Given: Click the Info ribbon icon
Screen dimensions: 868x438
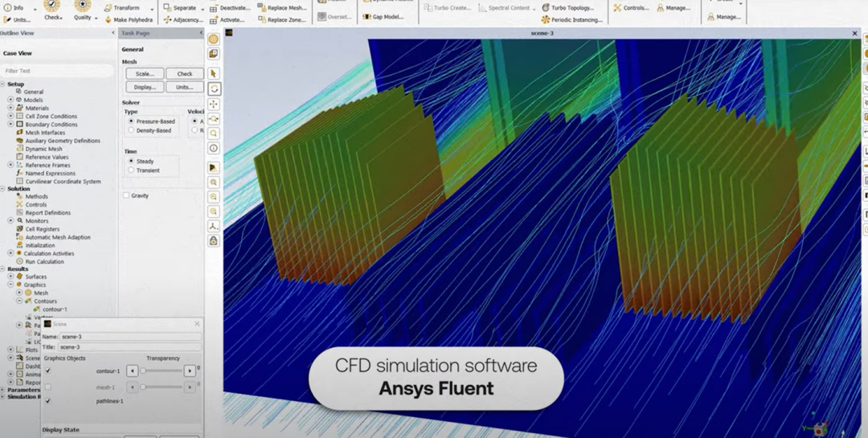Looking at the screenshot, I should 8,8.
